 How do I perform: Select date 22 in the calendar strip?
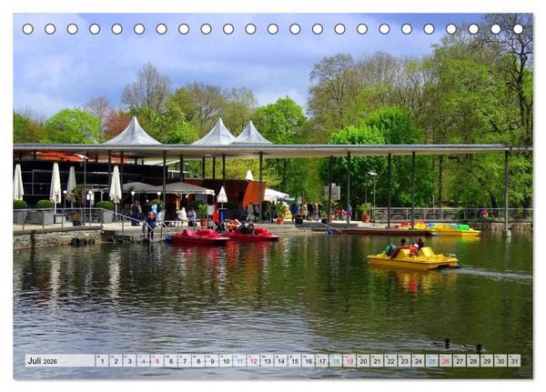(391, 361)
